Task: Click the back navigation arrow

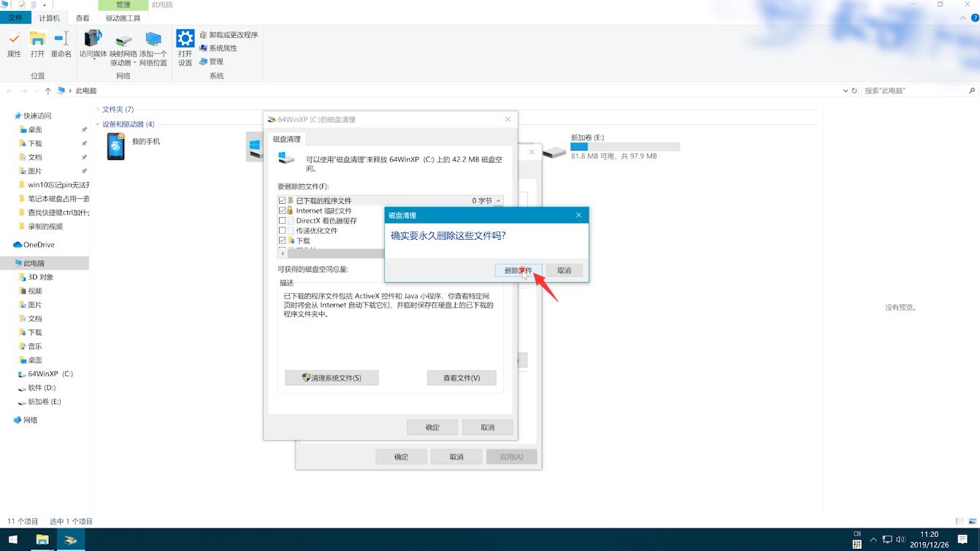Action: (x=9, y=91)
